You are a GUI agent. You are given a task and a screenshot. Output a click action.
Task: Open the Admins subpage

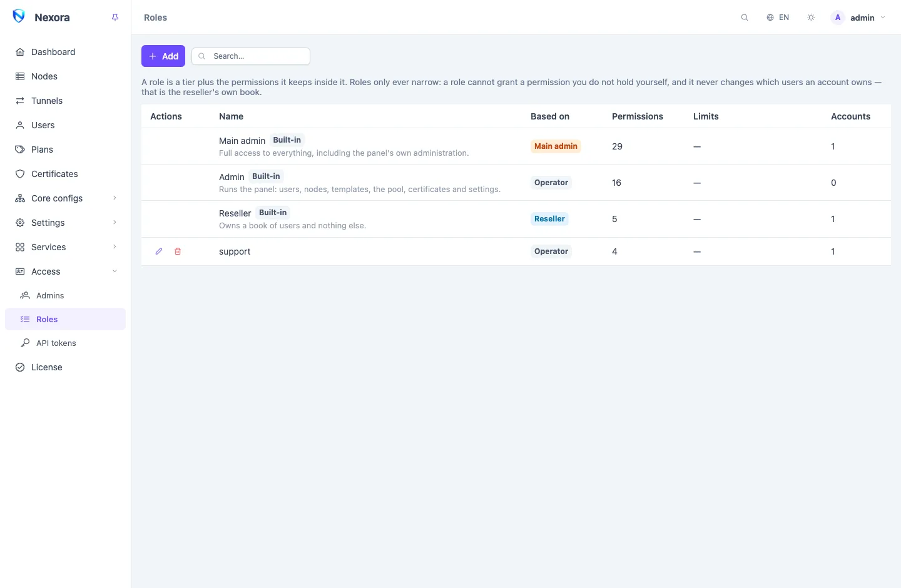coord(65,295)
